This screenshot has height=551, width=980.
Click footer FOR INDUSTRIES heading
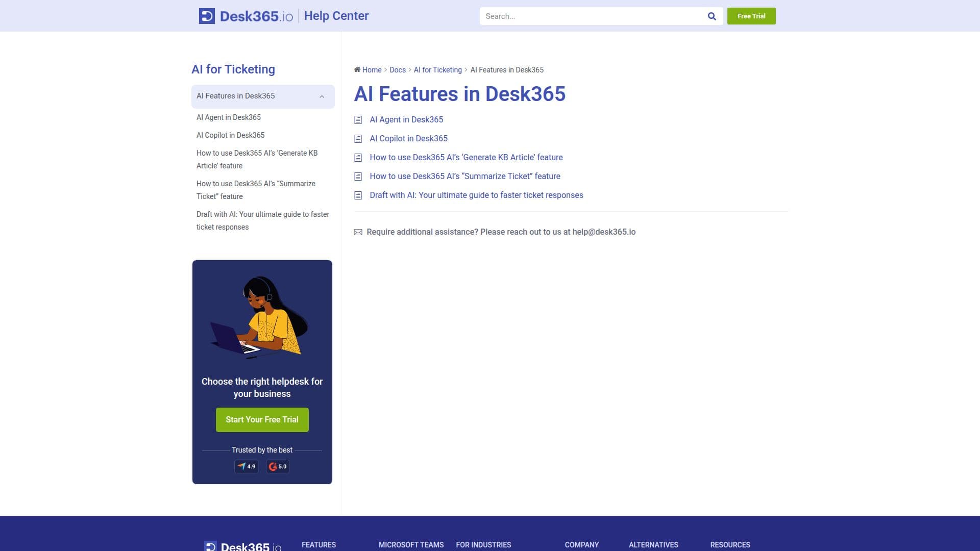[483, 545]
